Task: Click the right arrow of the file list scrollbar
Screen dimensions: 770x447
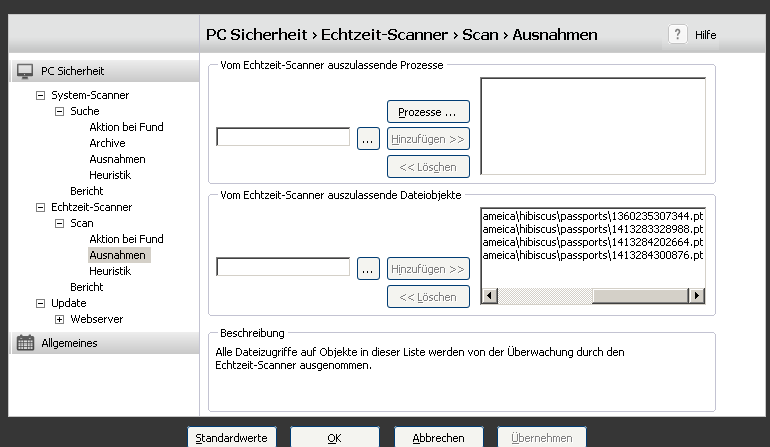Action: pyautogui.click(x=699, y=296)
